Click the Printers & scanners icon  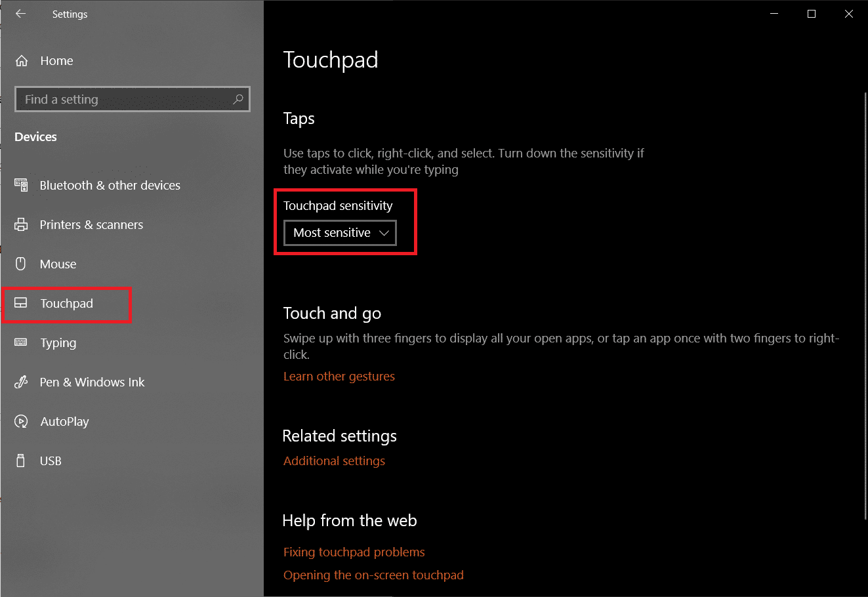click(21, 224)
